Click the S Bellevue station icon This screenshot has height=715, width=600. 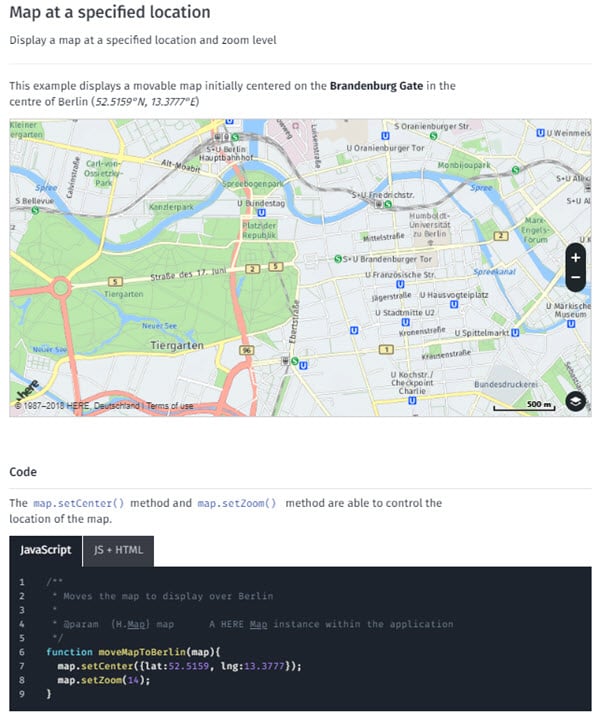[x=34, y=211]
